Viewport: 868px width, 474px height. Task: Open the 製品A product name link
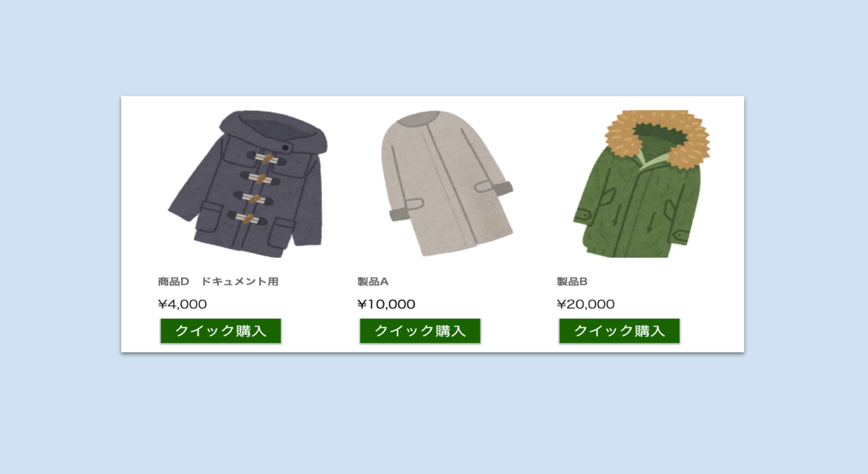point(373,281)
